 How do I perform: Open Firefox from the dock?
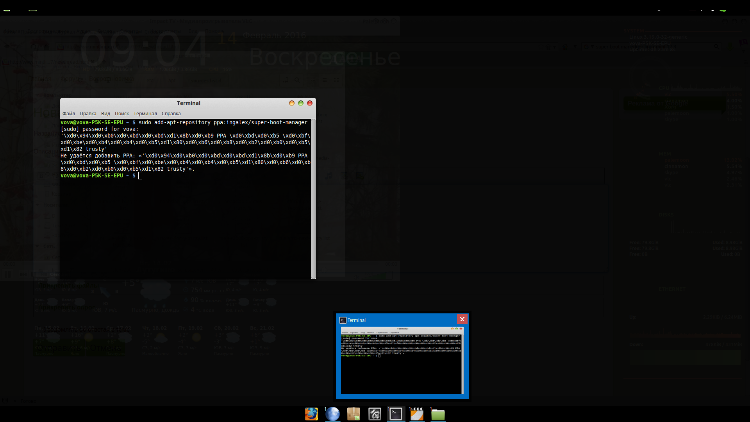(311, 413)
